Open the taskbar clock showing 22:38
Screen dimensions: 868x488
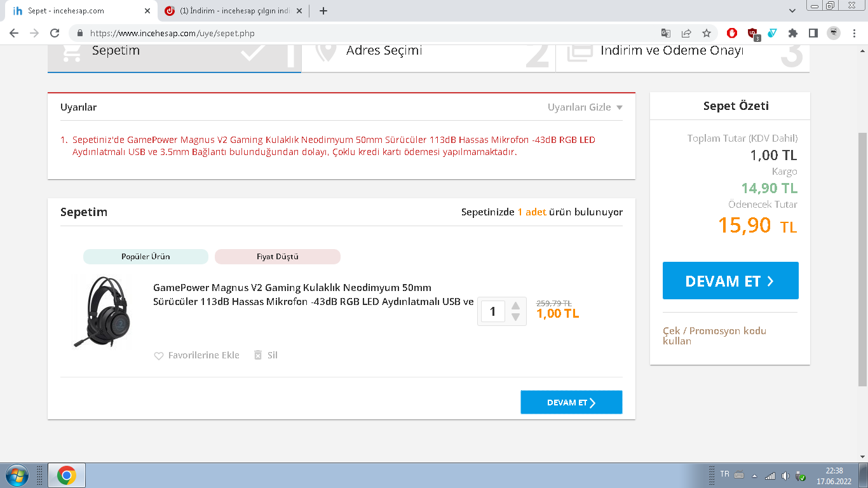click(x=834, y=476)
